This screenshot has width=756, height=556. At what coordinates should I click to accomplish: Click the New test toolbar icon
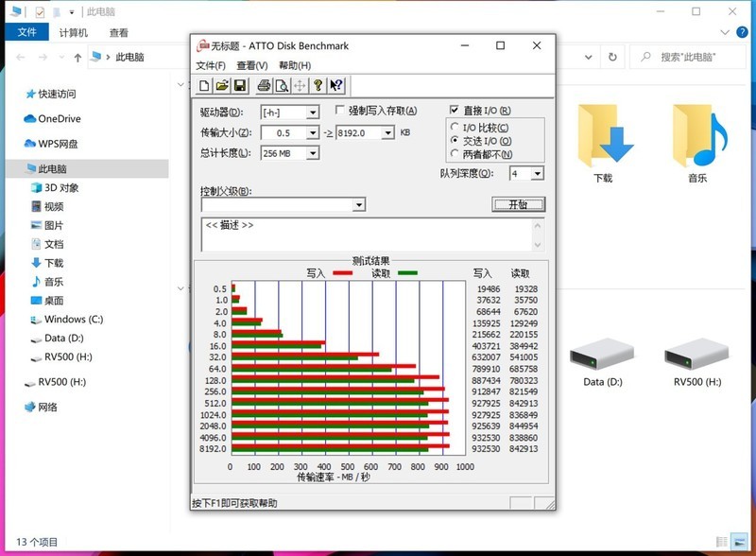pos(204,86)
